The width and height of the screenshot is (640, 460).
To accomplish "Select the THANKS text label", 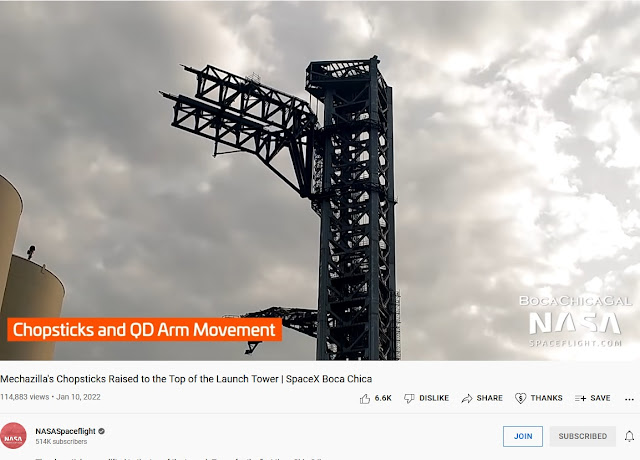I will click(x=547, y=398).
